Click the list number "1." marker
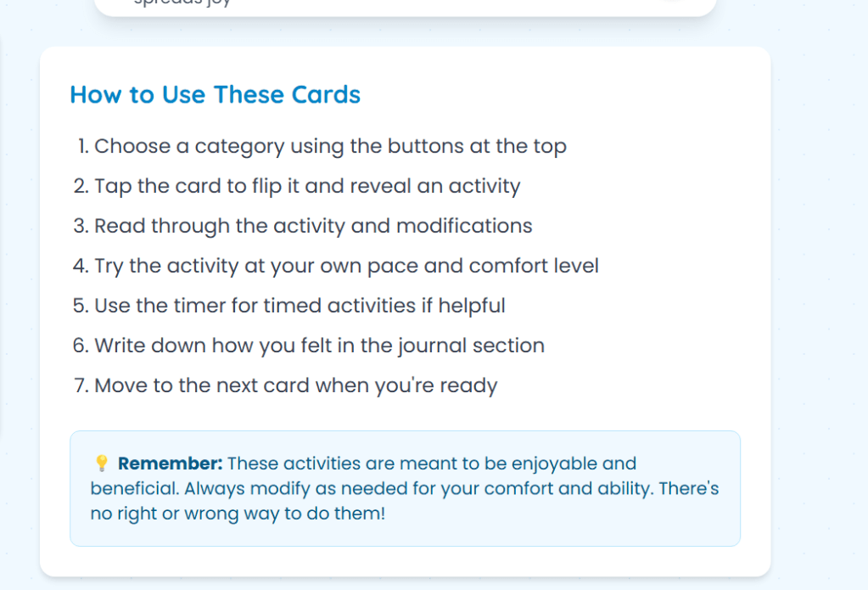 (83, 146)
